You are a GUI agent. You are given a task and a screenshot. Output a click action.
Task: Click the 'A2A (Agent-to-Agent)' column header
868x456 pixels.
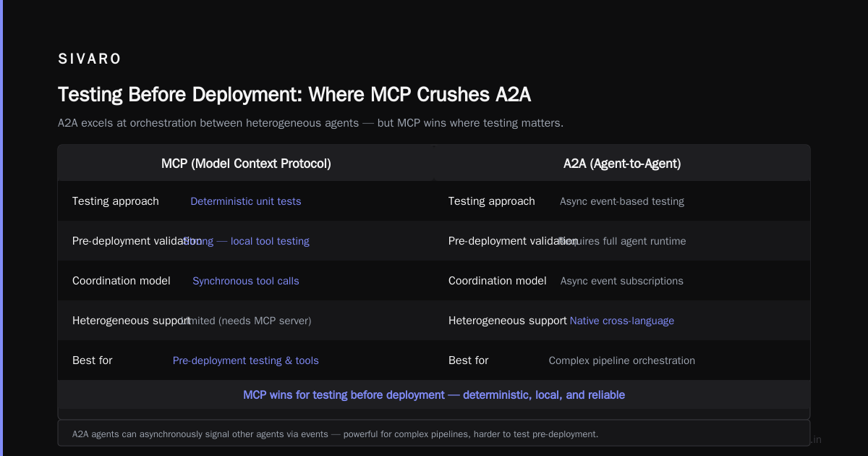click(622, 164)
